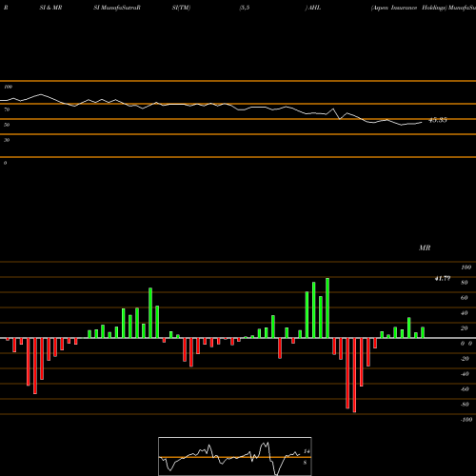The width and height of the screenshot is (476, 476).
Task: Click the Aspen Insurance Holdings title text
Action: pos(408,8)
